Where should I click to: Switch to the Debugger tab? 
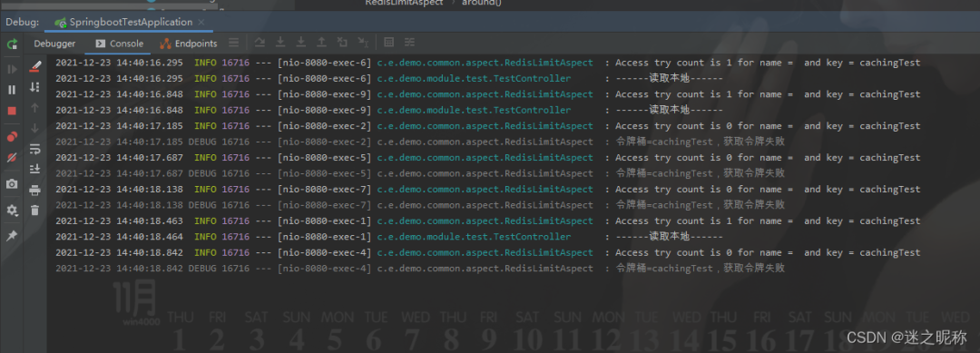(x=55, y=44)
